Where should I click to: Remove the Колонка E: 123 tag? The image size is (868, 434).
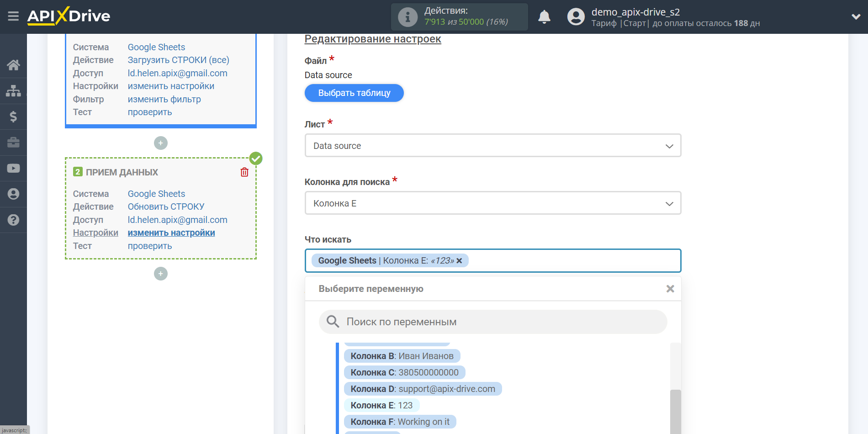pyautogui.click(x=459, y=260)
